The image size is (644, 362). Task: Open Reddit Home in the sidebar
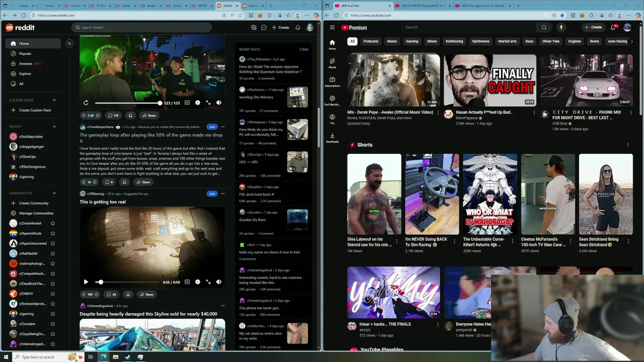(x=33, y=43)
